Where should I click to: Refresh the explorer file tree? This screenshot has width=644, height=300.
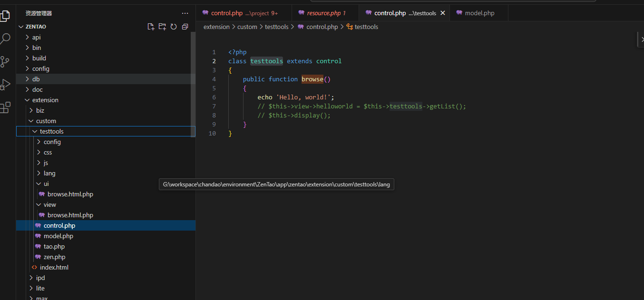(x=174, y=27)
